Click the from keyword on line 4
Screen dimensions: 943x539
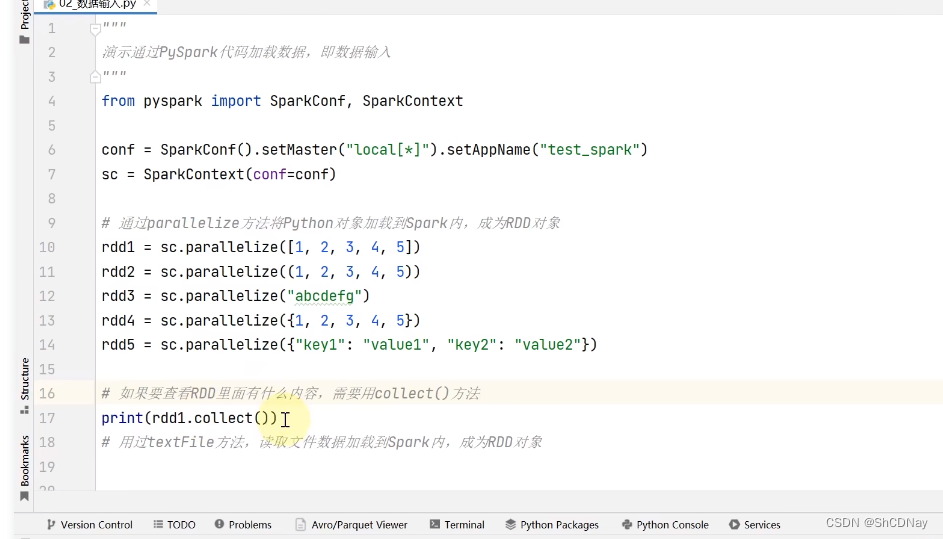[x=118, y=101]
